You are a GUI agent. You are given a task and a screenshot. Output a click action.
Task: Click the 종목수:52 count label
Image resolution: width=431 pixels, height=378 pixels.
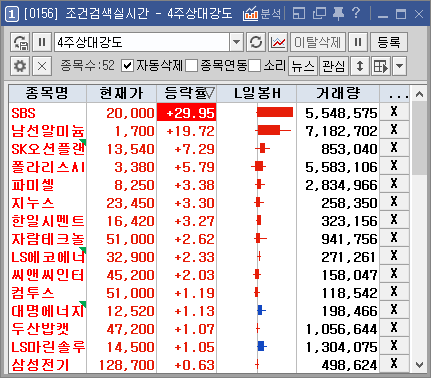point(87,66)
